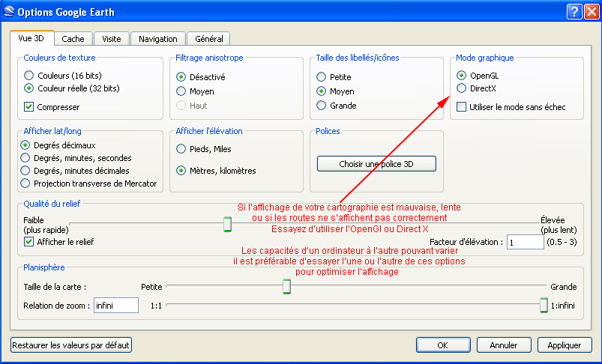The image size is (602, 364).
Task: Open the Général tab
Action: pos(208,39)
